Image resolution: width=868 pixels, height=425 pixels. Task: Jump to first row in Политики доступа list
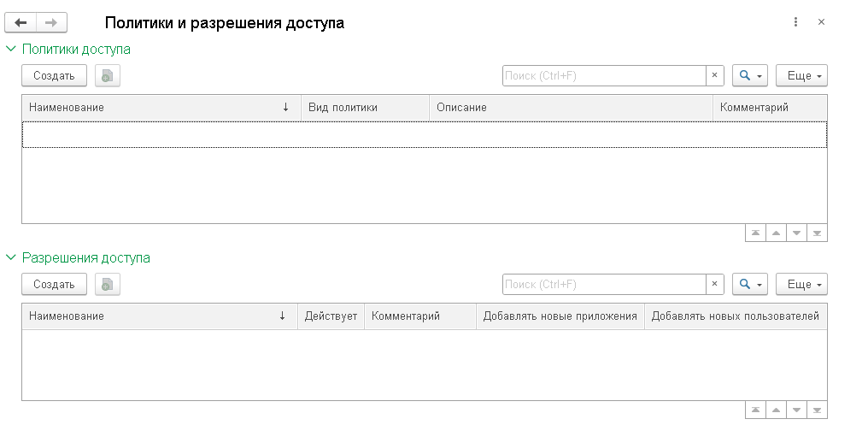point(755,233)
